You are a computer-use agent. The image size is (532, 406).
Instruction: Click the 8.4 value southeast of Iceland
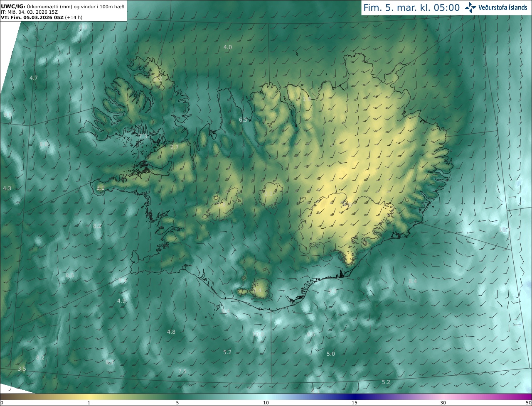point(413,281)
